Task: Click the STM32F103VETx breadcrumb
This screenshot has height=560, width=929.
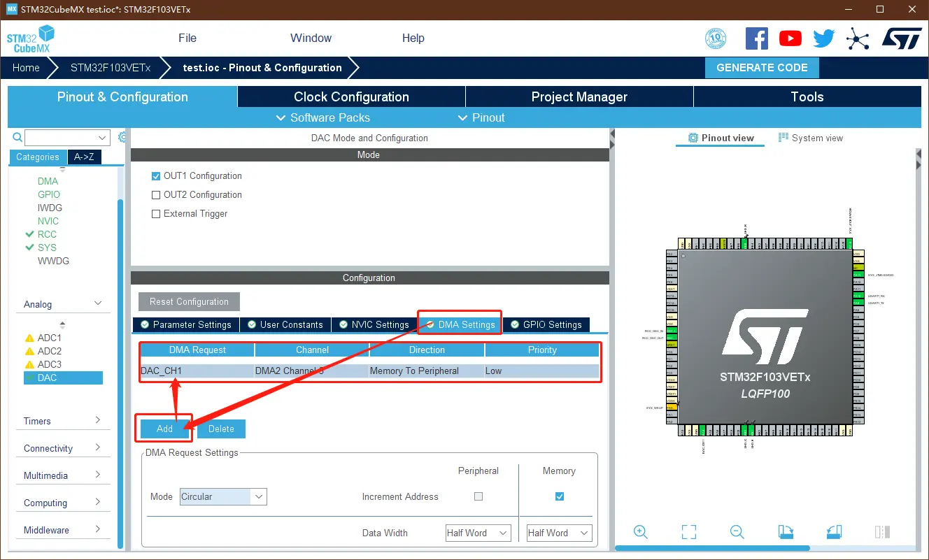Action: [x=111, y=68]
